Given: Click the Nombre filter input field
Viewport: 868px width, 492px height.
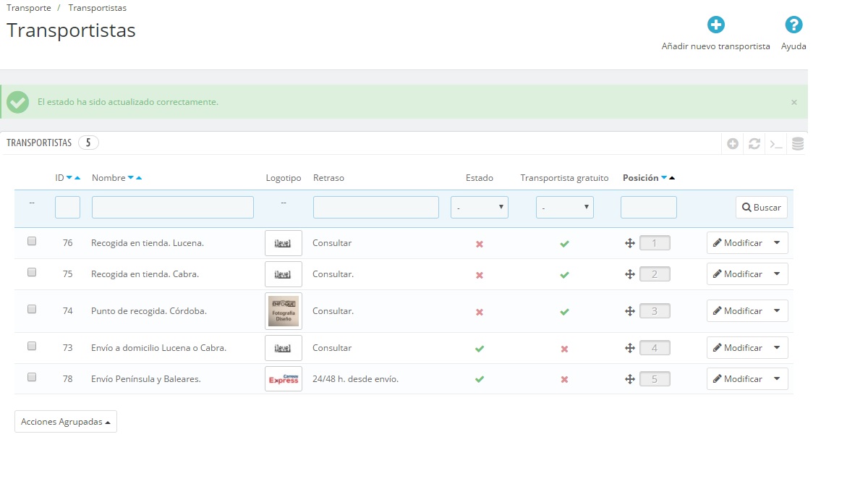Looking at the screenshot, I should point(172,208).
